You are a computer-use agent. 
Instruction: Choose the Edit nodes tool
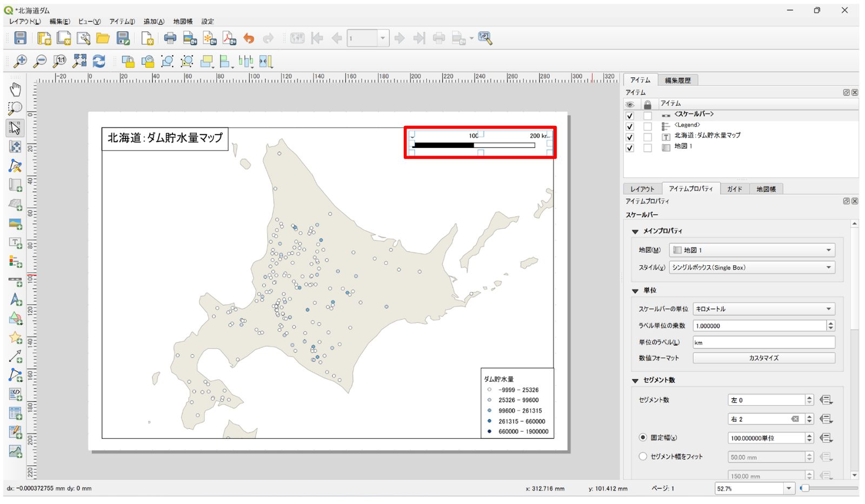pos(15,166)
